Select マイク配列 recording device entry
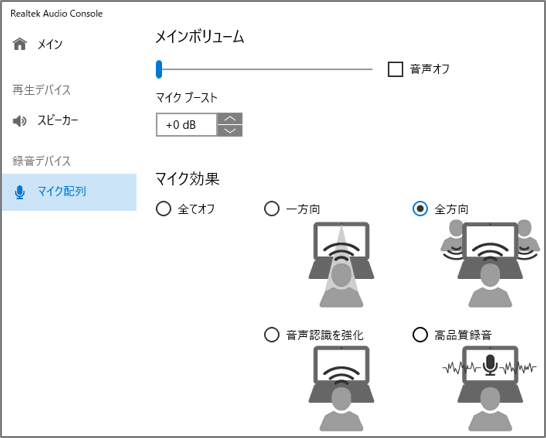This screenshot has width=546, height=438. (69, 192)
